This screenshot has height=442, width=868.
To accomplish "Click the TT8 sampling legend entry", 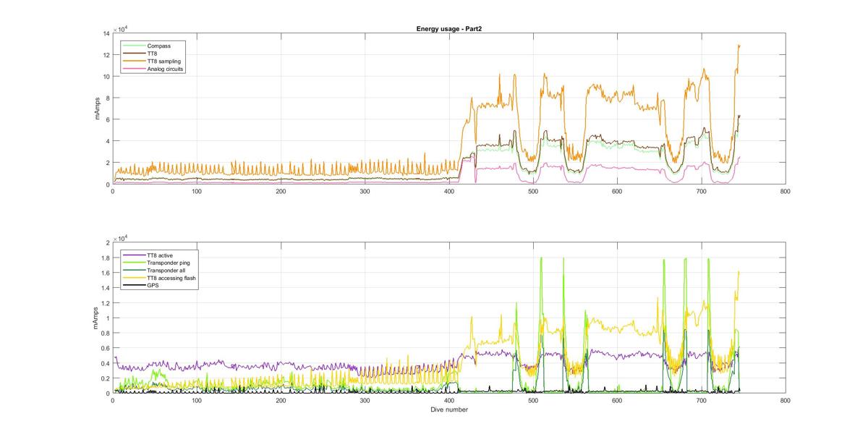I will 163,61.
